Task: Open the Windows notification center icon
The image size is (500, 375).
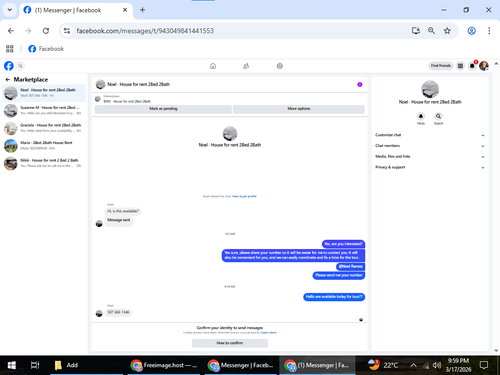Action: click(484, 365)
